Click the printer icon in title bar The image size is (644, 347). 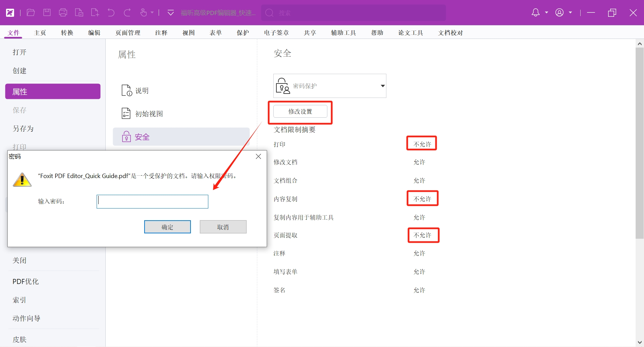(63, 13)
